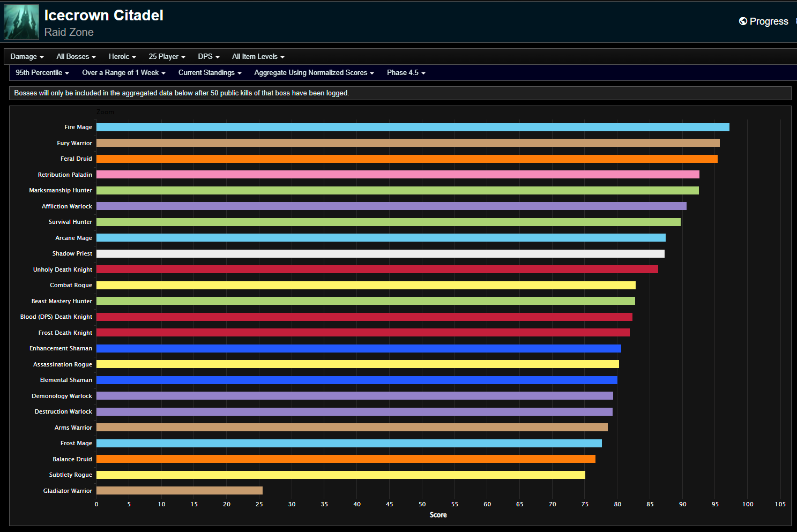797x532 pixels.
Task: Open the All Bosses dropdown
Action: (75, 56)
